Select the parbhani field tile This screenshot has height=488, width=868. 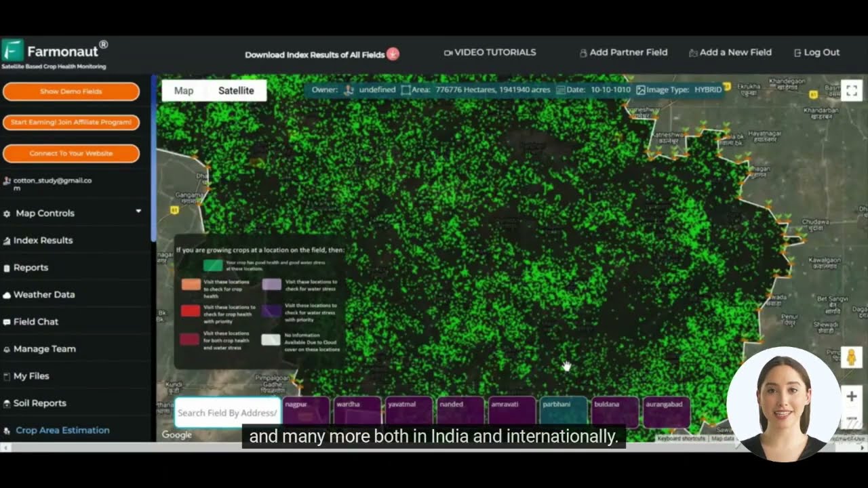[564, 411]
